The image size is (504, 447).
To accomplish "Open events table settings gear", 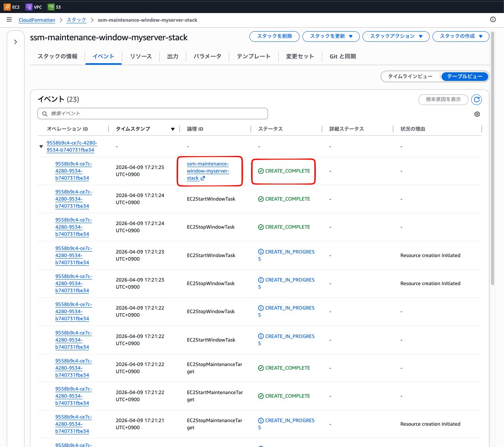I will click(x=477, y=114).
